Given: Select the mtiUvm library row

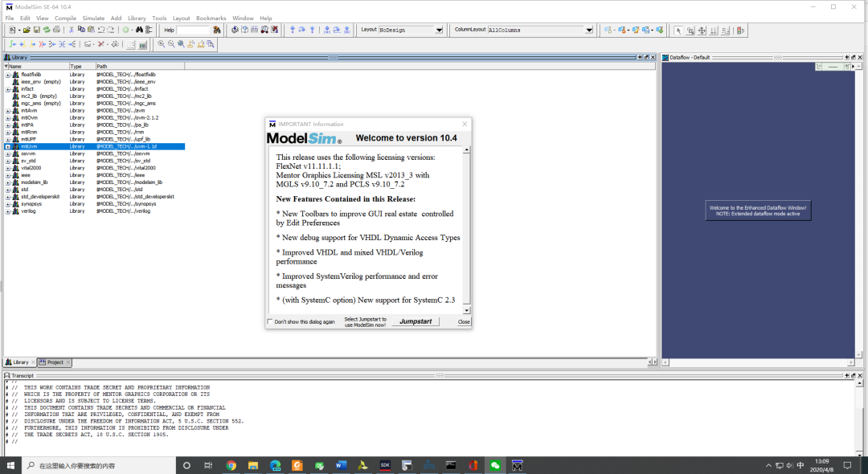Looking at the screenshot, I should click(x=94, y=146).
